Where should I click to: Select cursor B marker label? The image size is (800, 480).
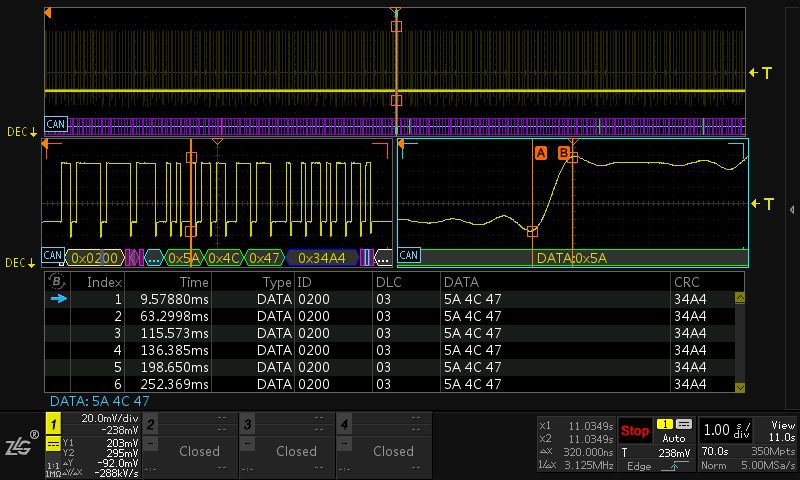(563, 153)
